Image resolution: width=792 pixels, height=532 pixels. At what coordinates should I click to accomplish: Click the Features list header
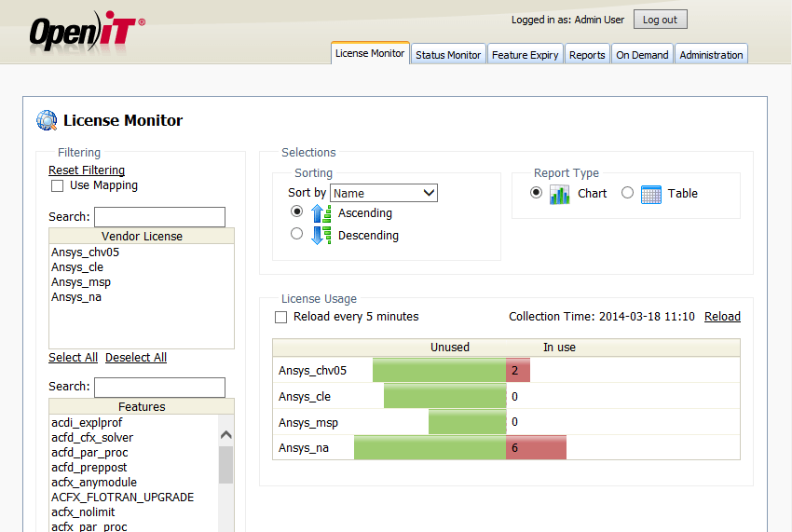(142, 407)
